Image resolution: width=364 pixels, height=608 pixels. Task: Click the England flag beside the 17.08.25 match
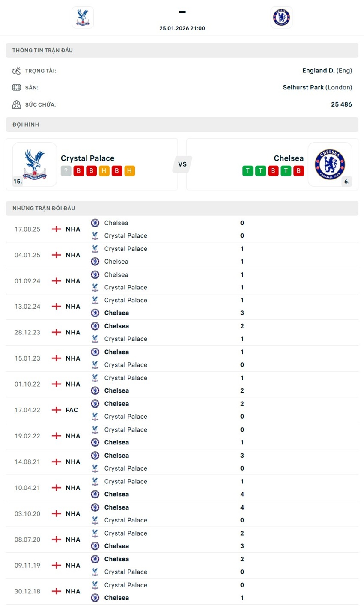tap(56, 229)
